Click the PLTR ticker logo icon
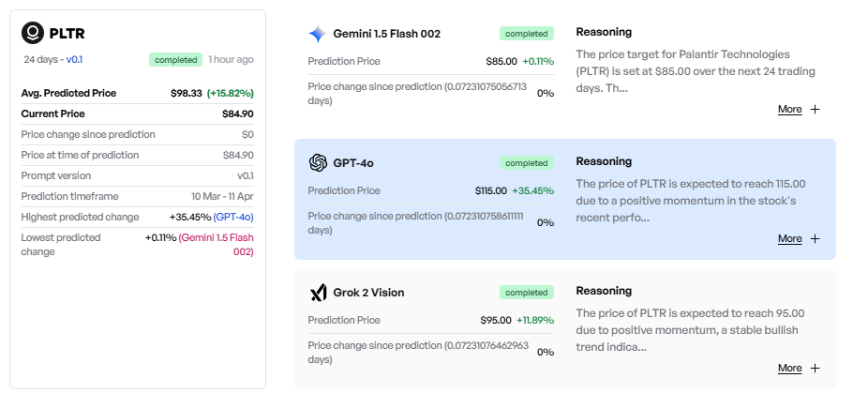The height and width of the screenshot is (408, 868). point(33,33)
